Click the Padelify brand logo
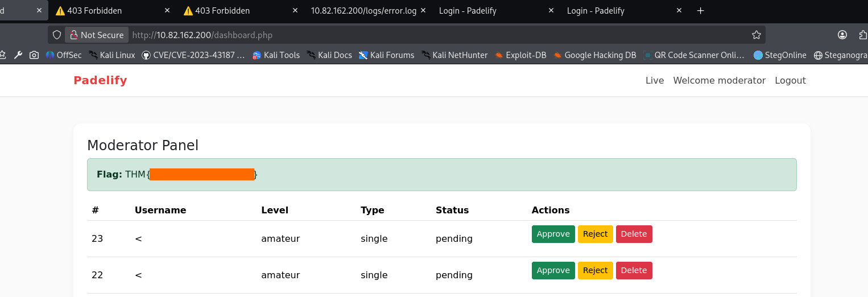The image size is (868, 297). [100, 81]
